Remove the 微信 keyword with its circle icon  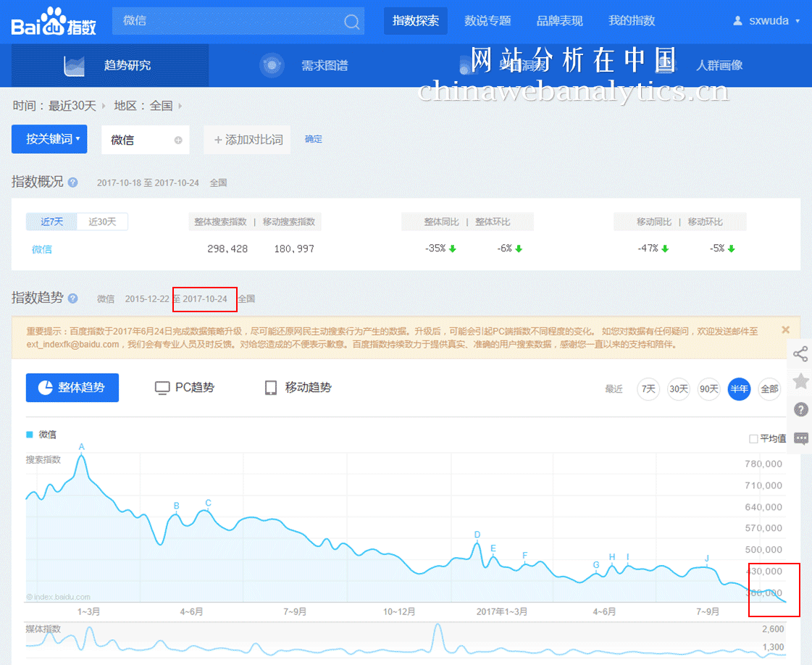click(178, 141)
